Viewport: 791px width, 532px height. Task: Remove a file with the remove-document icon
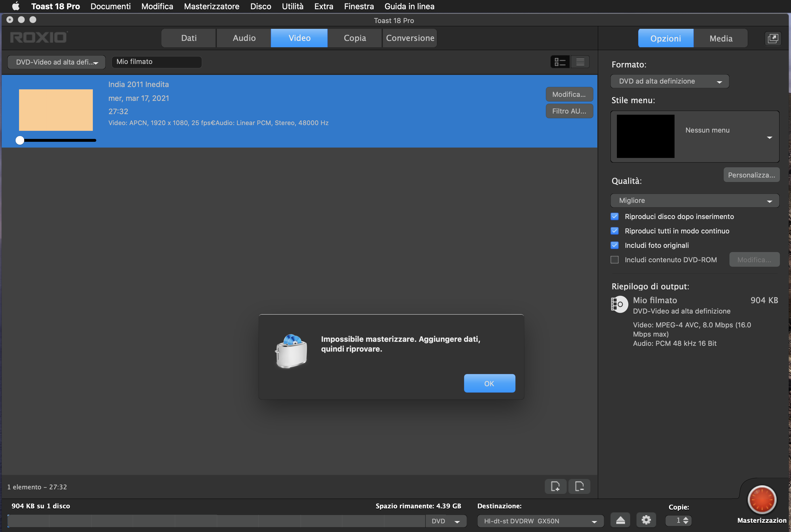579,486
